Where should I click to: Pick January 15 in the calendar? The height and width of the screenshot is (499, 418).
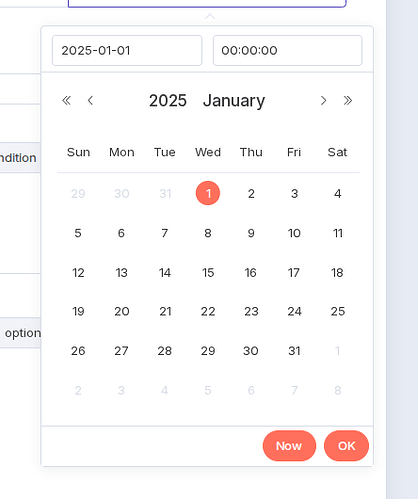(x=208, y=272)
